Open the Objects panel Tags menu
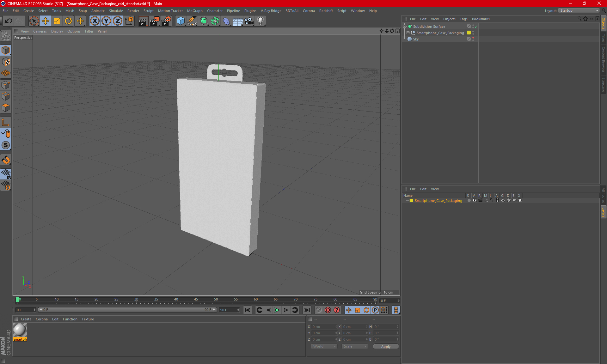Image resolution: width=607 pixels, height=364 pixels. coord(463,19)
